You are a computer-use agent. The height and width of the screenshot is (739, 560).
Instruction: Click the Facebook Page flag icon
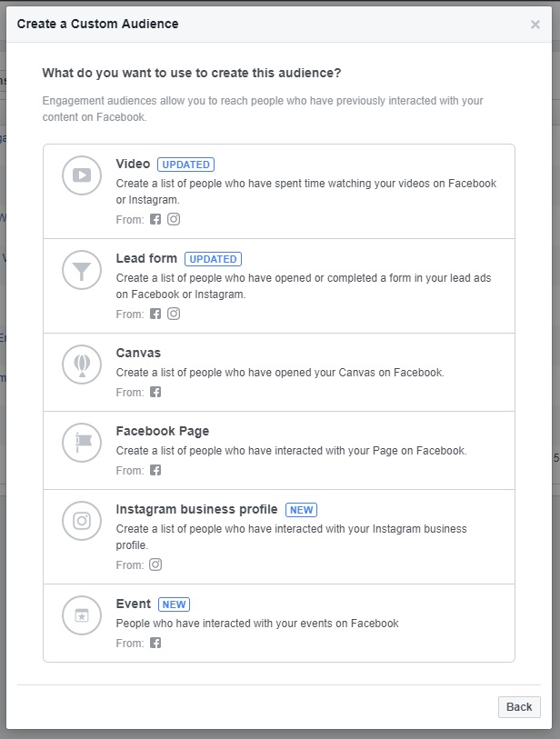[82, 443]
